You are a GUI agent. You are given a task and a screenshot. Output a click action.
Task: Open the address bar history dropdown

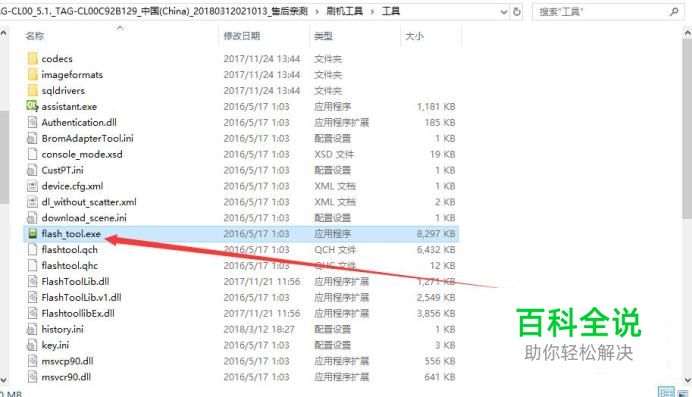[x=504, y=12]
